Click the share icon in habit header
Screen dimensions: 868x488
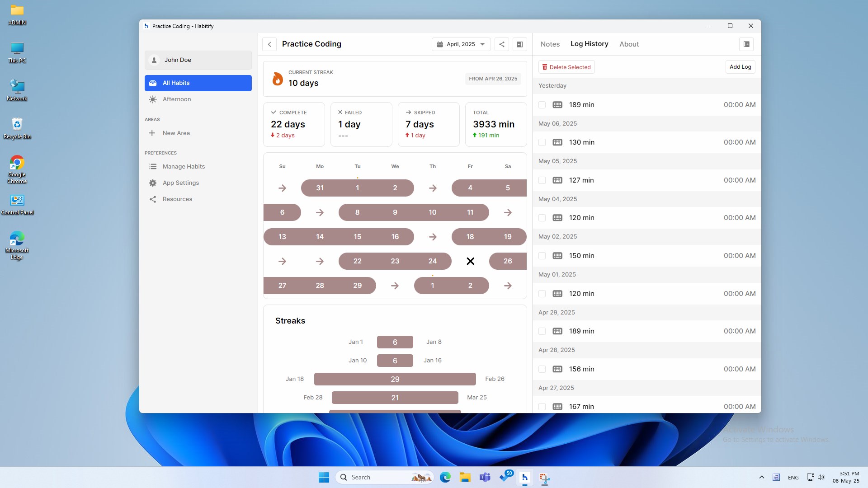click(502, 44)
